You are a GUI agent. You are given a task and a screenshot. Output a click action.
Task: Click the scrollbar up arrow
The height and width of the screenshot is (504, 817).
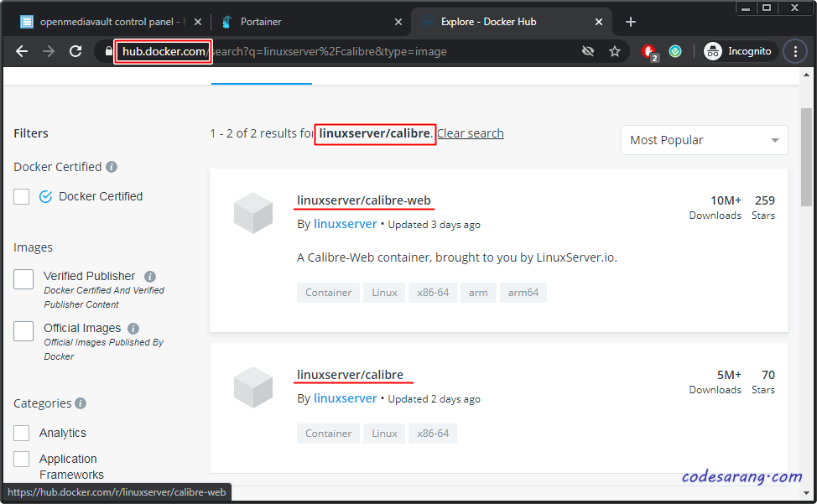coord(806,75)
